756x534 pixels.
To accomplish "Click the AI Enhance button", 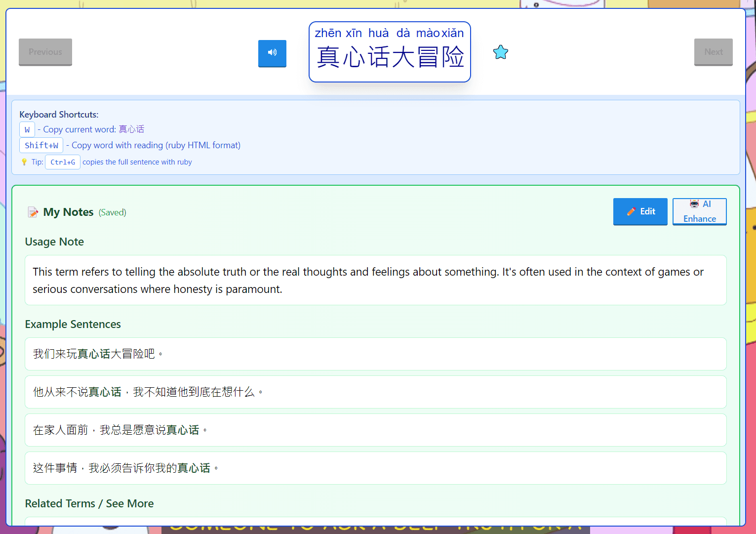I will click(699, 211).
